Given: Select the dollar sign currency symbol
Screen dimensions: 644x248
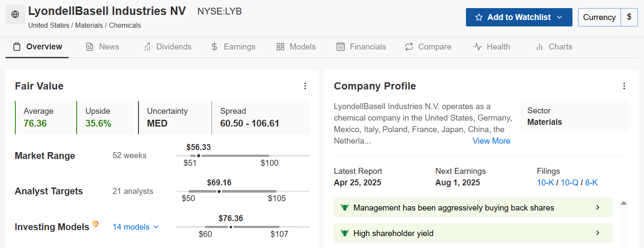Looking at the screenshot, I should (x=629, y=17).
